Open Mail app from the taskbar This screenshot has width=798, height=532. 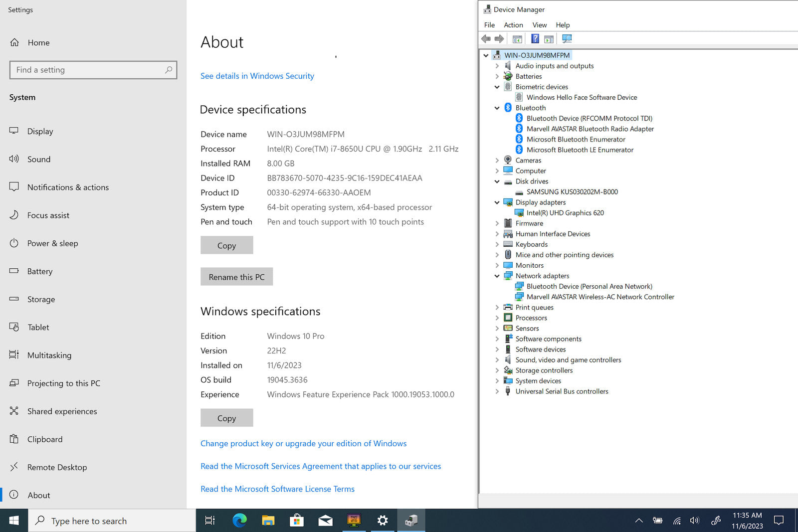click(x=325, y=521)
